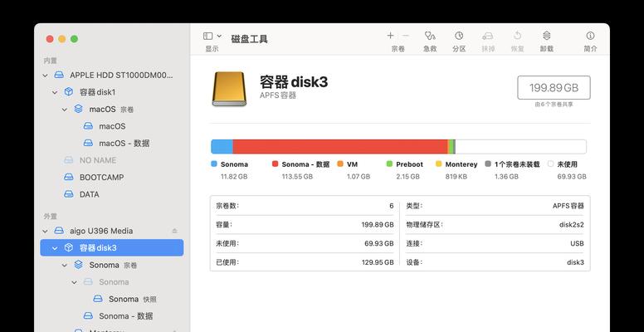The width and height of the screenshot is (644, 332).
Task: Collapse APPLE HDD disk tree
Action: click(x=45, y=76)
